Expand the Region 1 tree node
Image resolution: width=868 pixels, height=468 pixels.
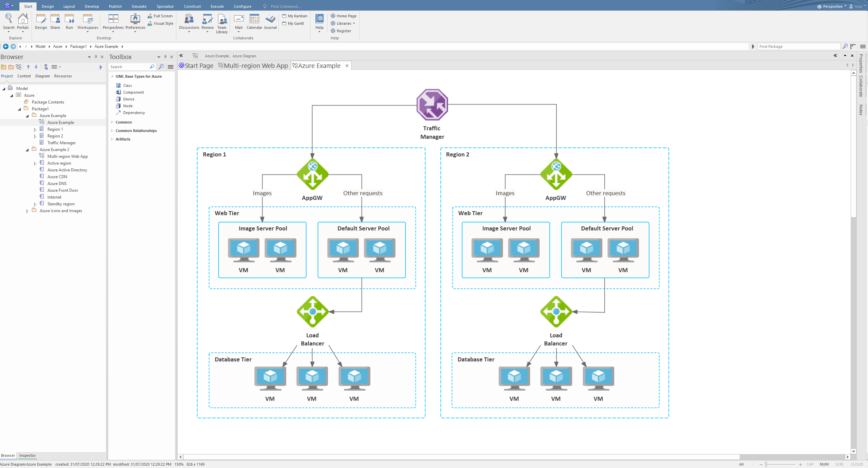pyautogui.click(x=35, y=130)
